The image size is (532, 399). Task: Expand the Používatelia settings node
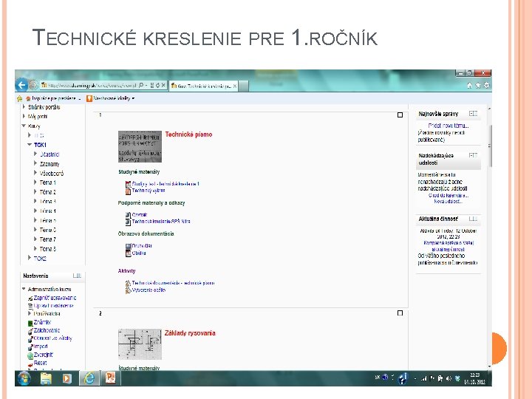coord(30,313)
